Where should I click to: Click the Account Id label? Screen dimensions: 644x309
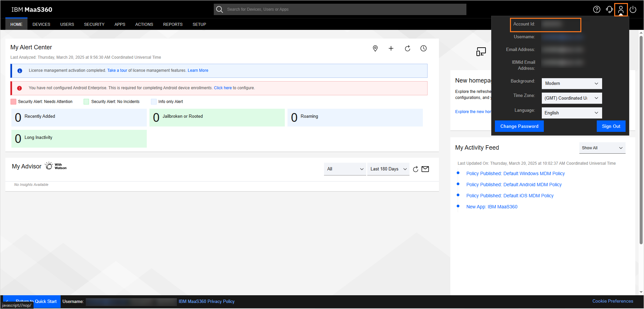[524, 24]
